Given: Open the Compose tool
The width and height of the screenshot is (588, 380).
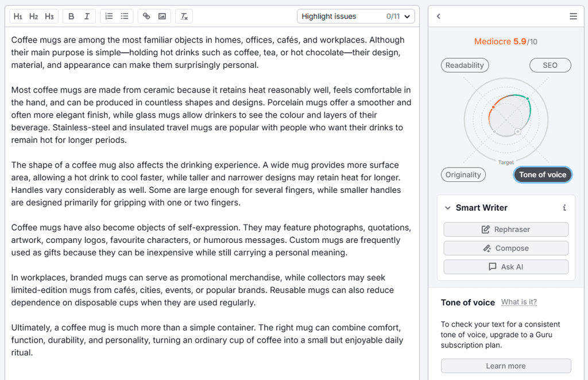Looking at the screenshot, I should pos(506,248).
